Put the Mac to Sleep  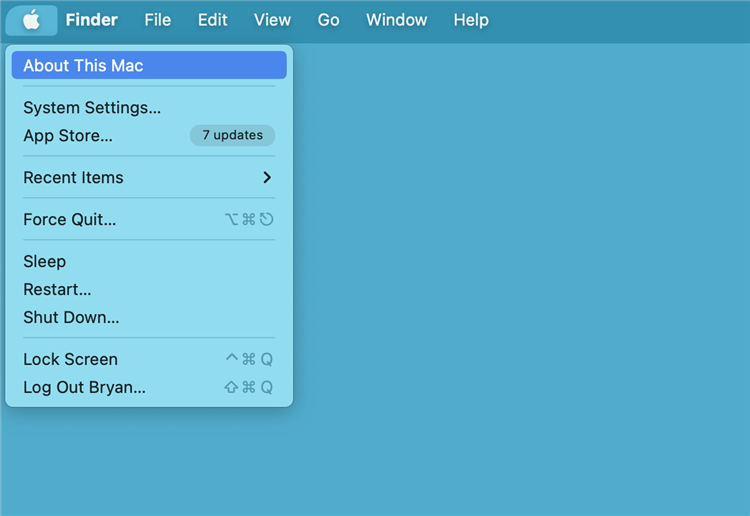click(149, 262)
